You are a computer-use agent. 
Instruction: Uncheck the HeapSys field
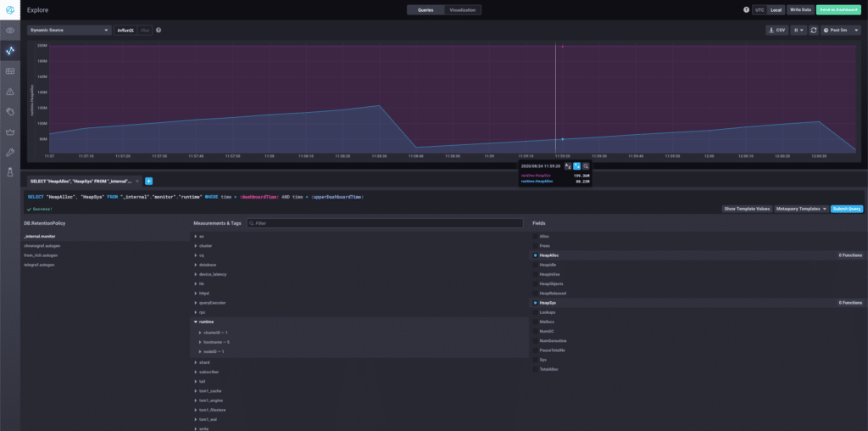tap(536, 303)
